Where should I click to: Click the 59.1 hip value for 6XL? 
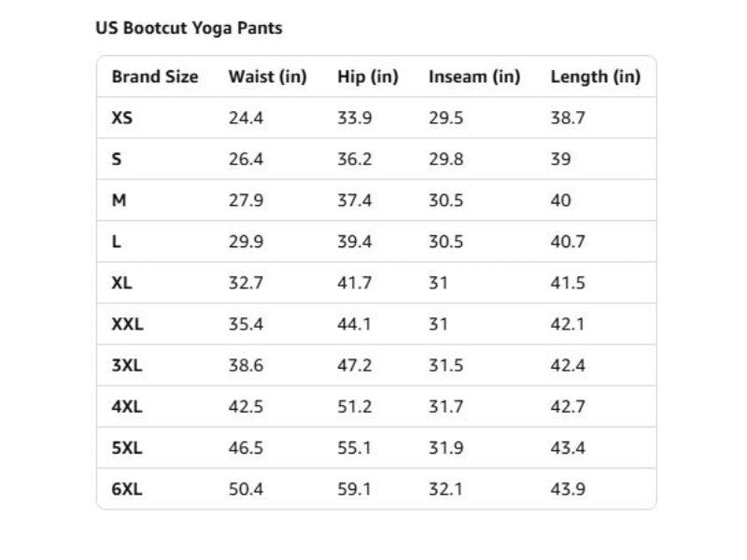(354, 489)
